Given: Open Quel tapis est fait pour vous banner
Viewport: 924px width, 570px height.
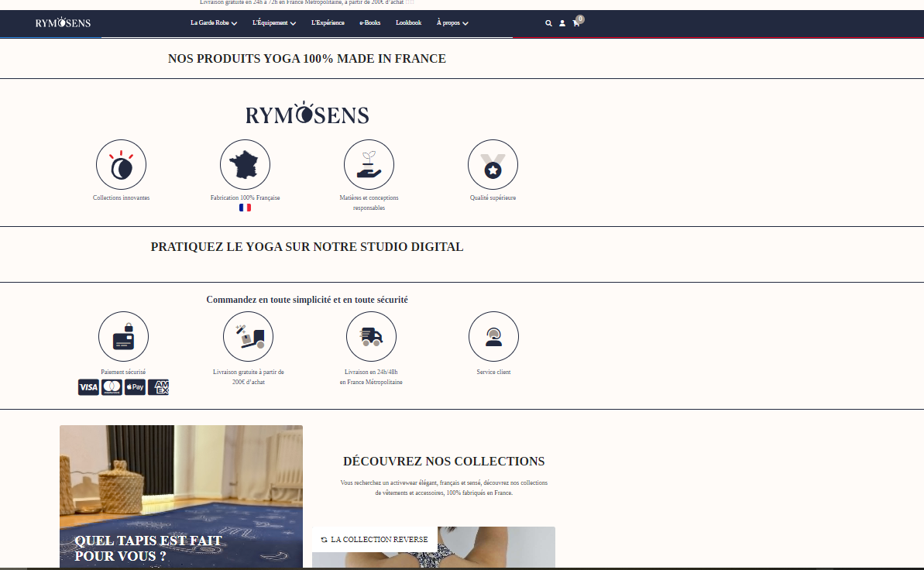Looking at the screenshot, I should coord(149,548).
